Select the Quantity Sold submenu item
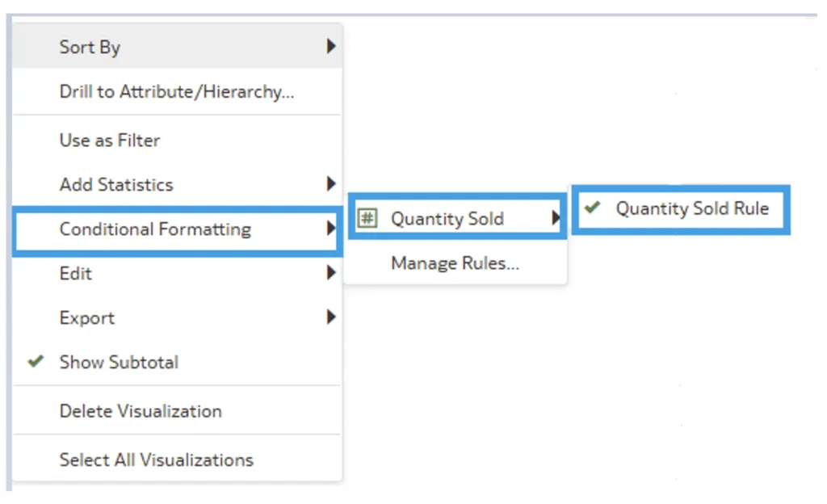The width and height of the screenshot is (827, 504). [447, 218]
